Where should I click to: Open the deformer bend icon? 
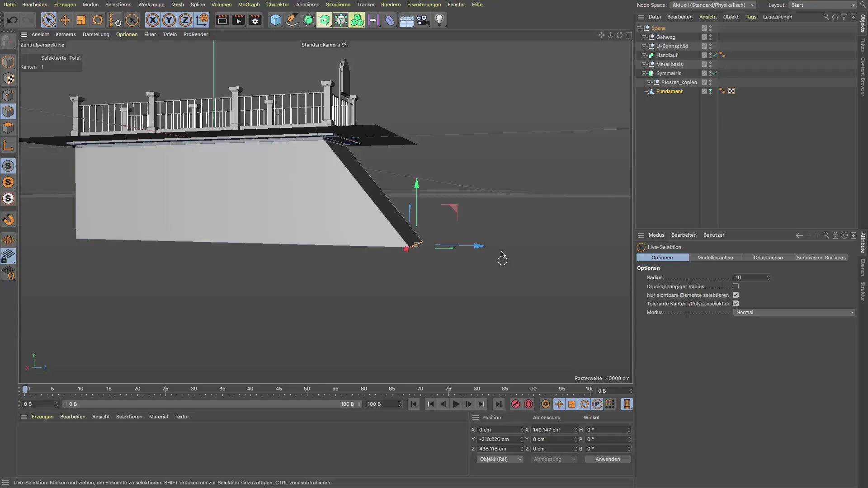[x=390, y=20]
